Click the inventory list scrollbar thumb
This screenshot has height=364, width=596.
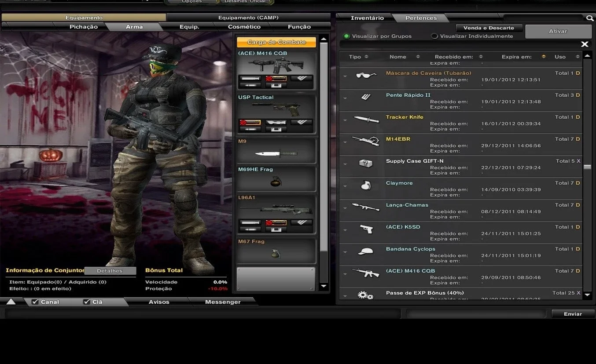tap(587, 167)
